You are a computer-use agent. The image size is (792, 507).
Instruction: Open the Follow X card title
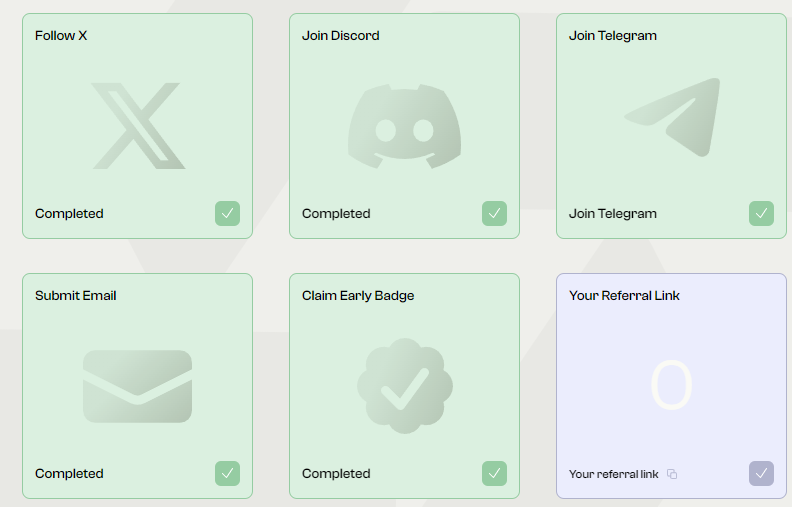(x=61, y=35)
